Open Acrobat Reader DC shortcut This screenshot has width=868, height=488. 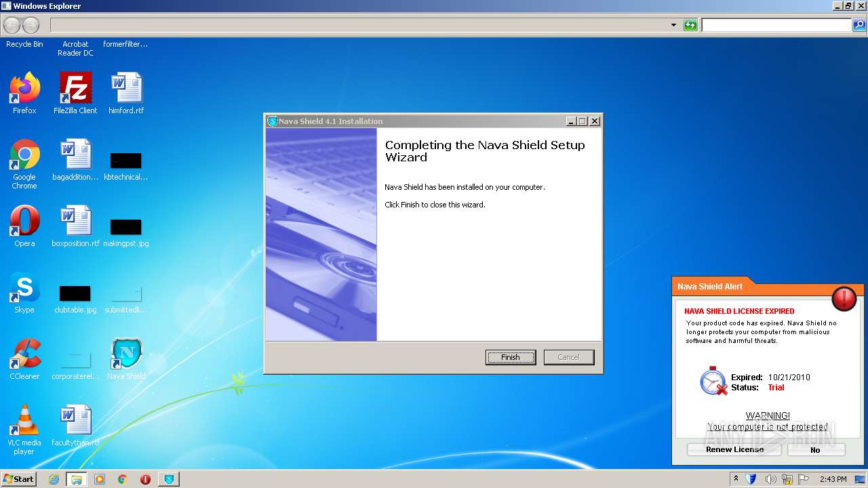pyautogui.click(x=75, y=48)
